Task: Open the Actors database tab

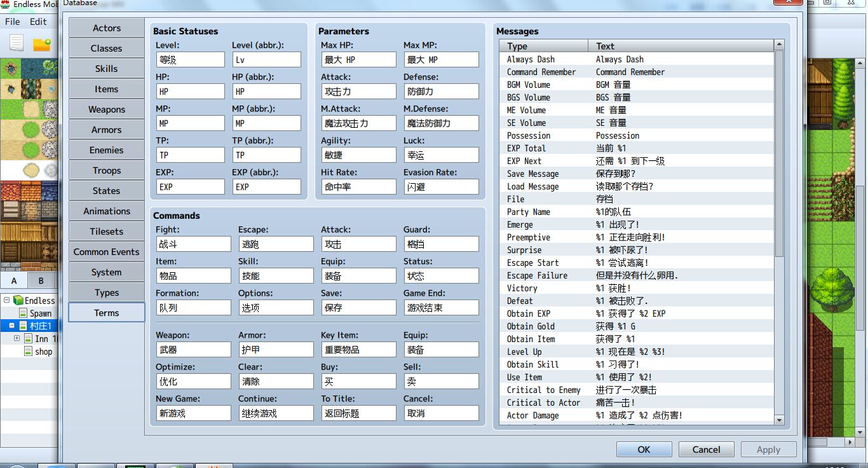Action: click(x=107, y=28)
